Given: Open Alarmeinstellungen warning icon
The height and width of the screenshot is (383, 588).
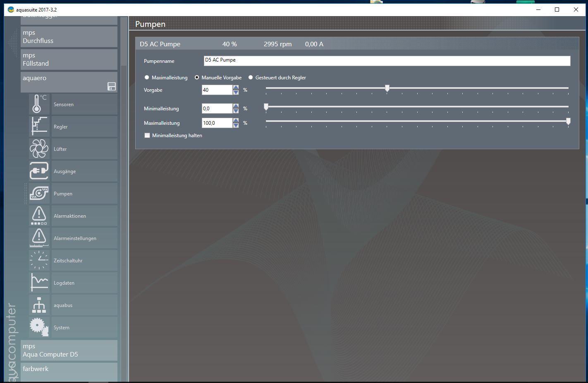Looking at the screenshot, I should pyautogui.click(x=39, y=238).
